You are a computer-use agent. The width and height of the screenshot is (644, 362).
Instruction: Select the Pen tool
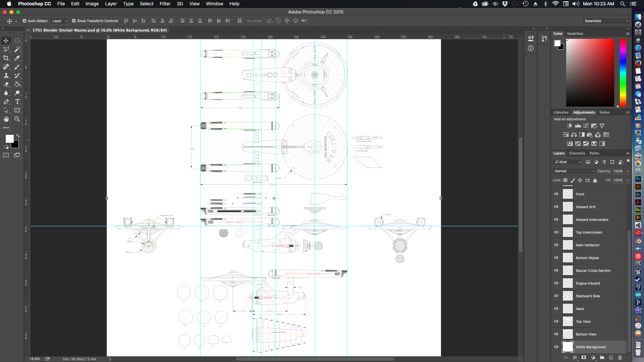point(6,102)
